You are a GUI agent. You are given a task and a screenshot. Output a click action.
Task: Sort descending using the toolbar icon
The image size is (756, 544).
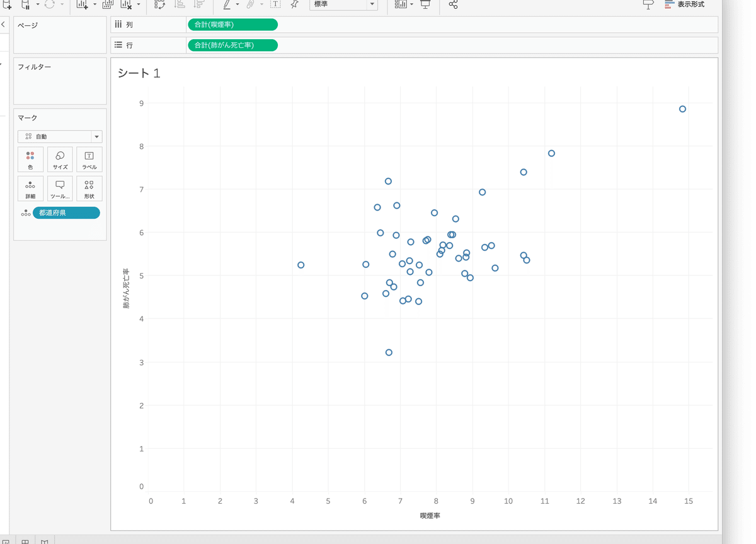click(x=199, y=4)
